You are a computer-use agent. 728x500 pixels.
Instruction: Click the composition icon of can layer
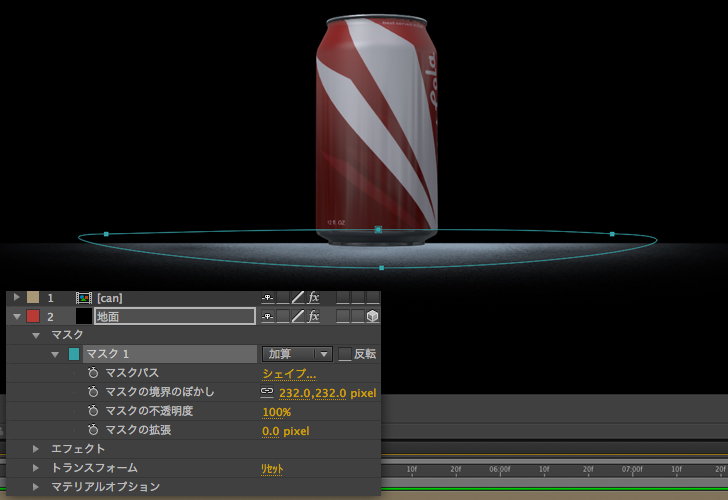click(x=84, y=298)
